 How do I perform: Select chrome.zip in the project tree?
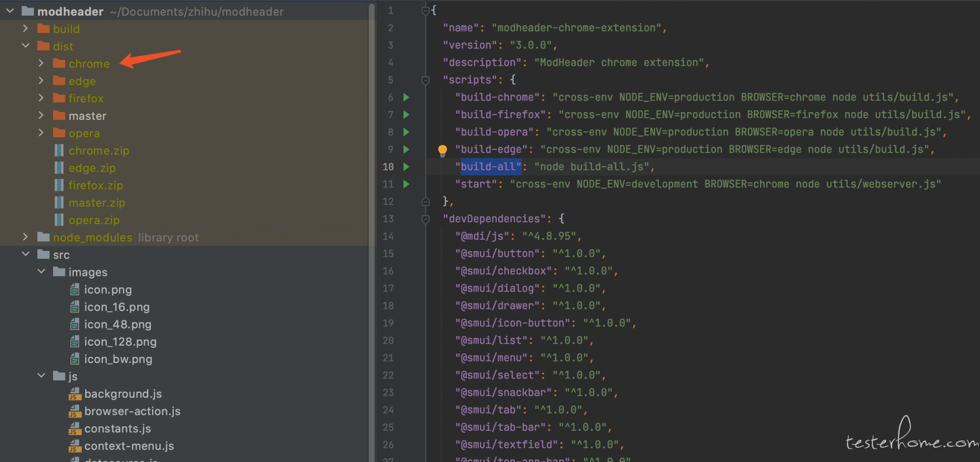click(x=99, y=150)
